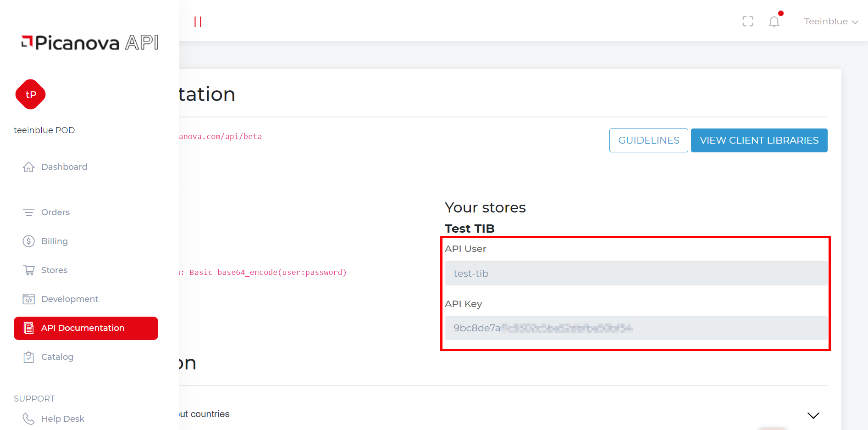The width and height of the screenshot is (868, 430).
Task: Click the API Key label
Action: (x=463, y=304)
